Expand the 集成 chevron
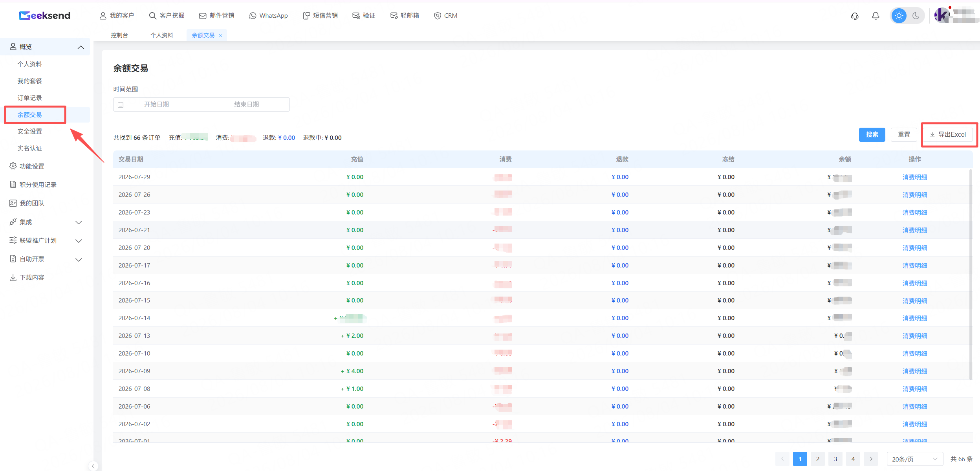Viewport: 980px width, 471px height. [x=79, y=222]
